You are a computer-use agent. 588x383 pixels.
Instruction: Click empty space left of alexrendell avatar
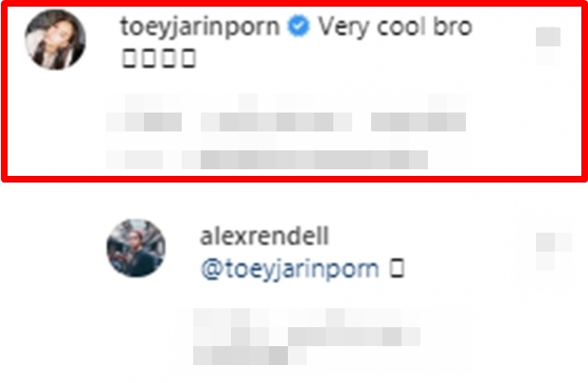click(x=52, y=248)
